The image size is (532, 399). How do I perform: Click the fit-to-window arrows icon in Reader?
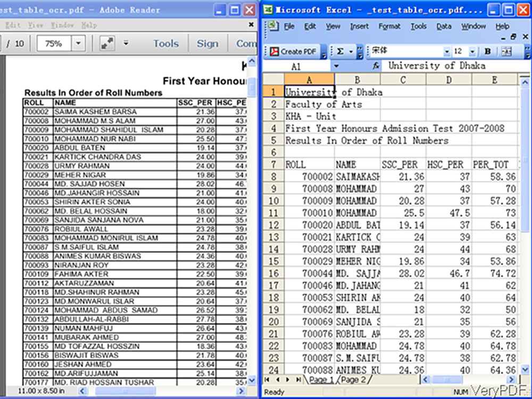coord(107,44)
